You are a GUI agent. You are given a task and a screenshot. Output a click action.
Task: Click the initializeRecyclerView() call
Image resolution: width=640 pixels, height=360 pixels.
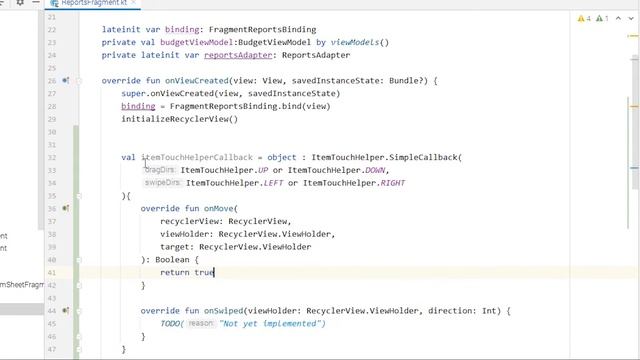tap(179, 119)
